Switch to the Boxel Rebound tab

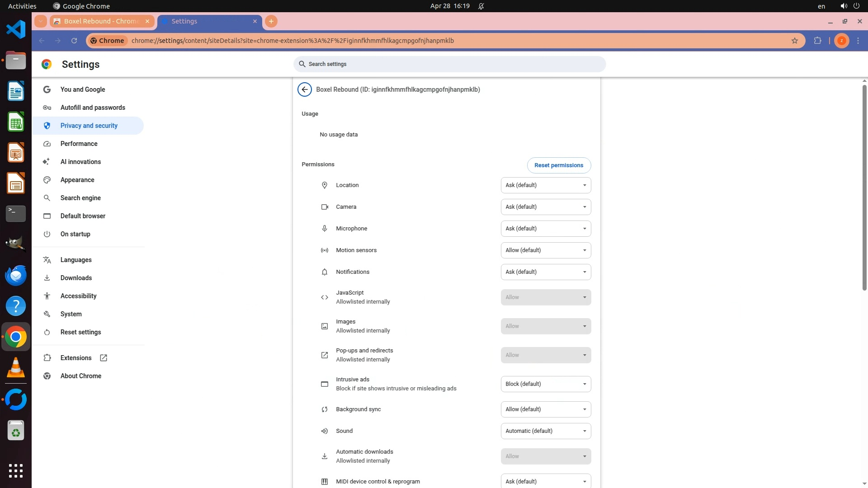pyautogui.click(x=101, y=21)
